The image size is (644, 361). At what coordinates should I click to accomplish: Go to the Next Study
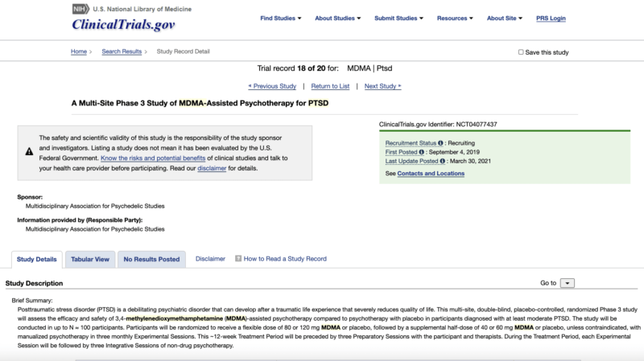[383, 86]
